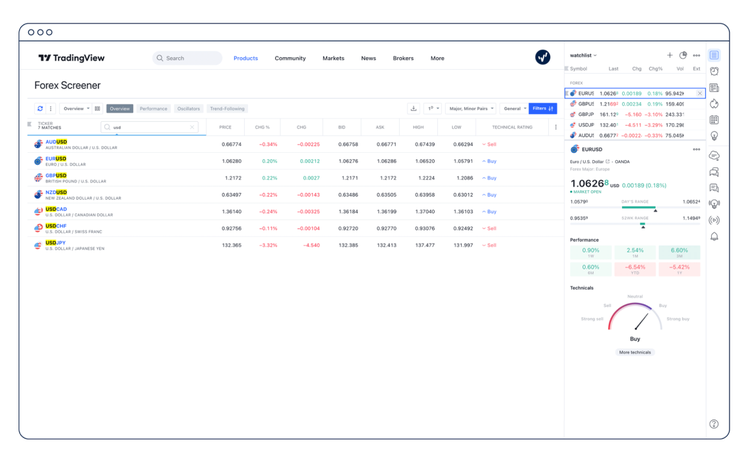Click the More technicals button
Image resolution: width=750 pixels, height=461 pixels.
635,352
